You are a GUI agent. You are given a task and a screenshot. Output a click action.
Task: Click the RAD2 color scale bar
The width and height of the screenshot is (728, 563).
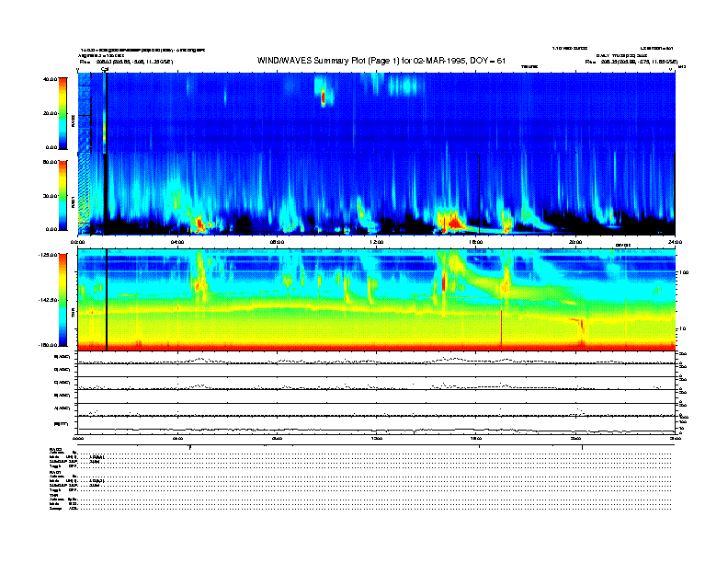click(63, 113)
